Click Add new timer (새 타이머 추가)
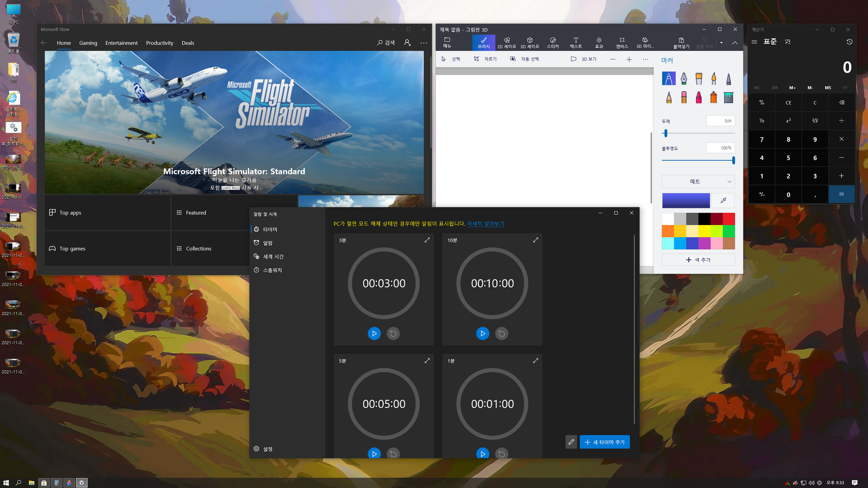This screenshot has height=488, width=868. (x=604, y=442)
